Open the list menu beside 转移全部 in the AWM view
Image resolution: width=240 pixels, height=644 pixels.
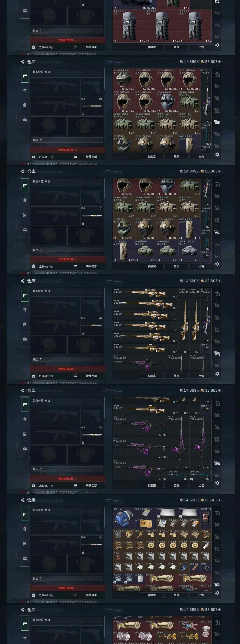(x=76, y=376)
